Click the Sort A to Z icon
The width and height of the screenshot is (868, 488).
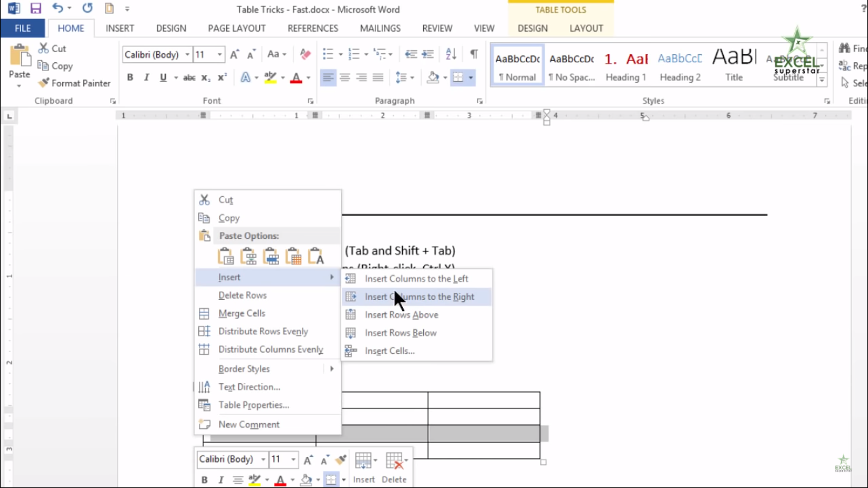451,55
